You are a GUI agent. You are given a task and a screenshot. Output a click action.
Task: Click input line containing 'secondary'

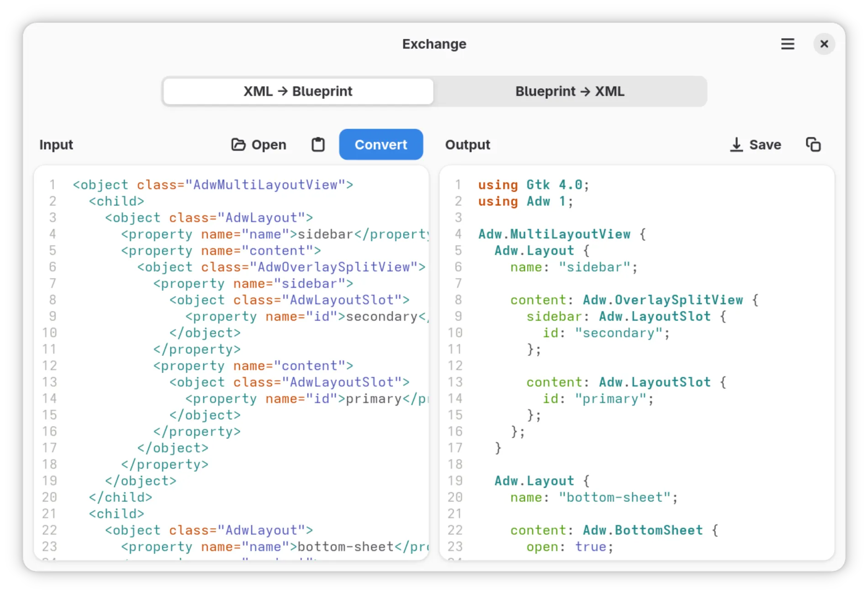coord(307,316)
